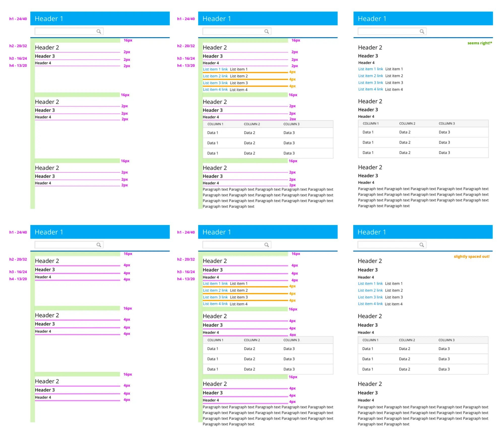This screenshot has height=430, width=504.
Task: Click 'List item 2 link' in top-middle annotated mockup
Action: [x=215, y=76]
